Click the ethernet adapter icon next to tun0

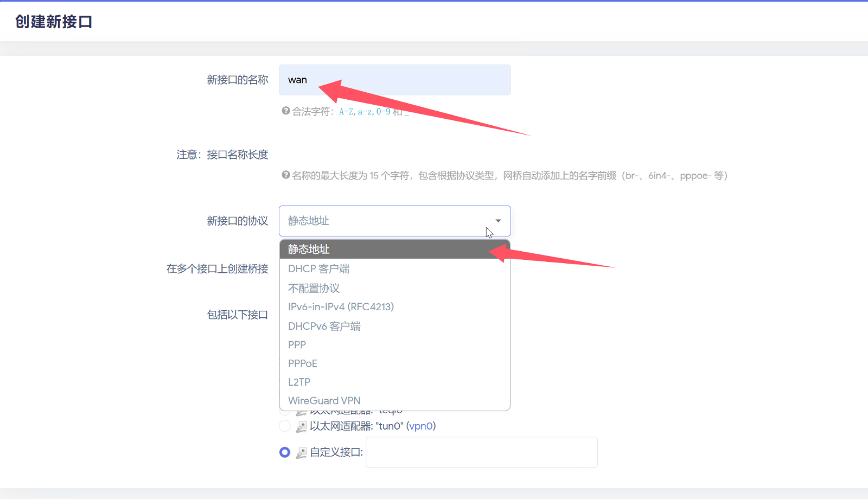[x=301, y=426]
